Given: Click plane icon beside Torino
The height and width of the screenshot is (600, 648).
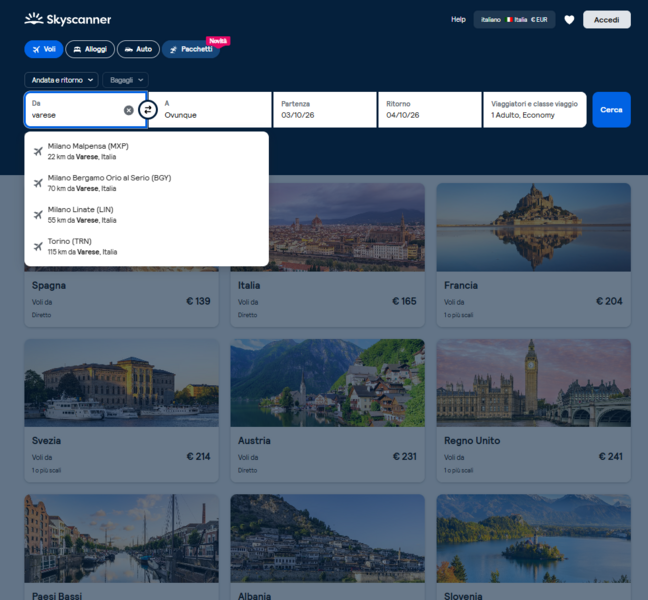Looking at the screenshot, I should click(38, 247).
